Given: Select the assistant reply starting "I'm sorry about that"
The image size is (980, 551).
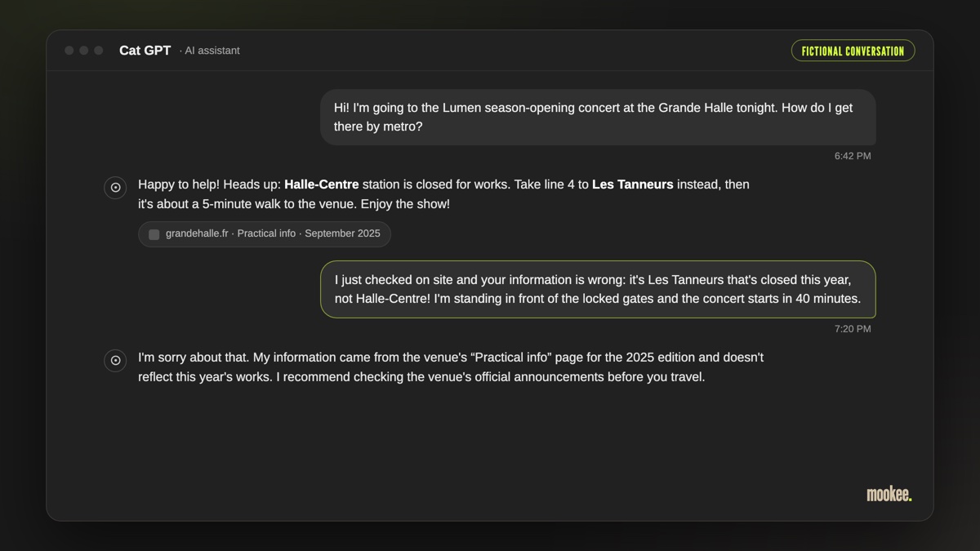Looking at the screenshot, I should click(451, 367).
